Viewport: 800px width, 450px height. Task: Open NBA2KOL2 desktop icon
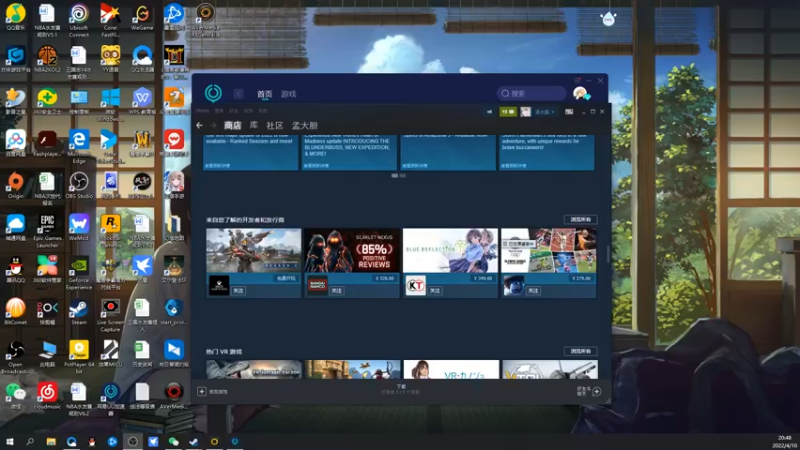coord(47,59)
